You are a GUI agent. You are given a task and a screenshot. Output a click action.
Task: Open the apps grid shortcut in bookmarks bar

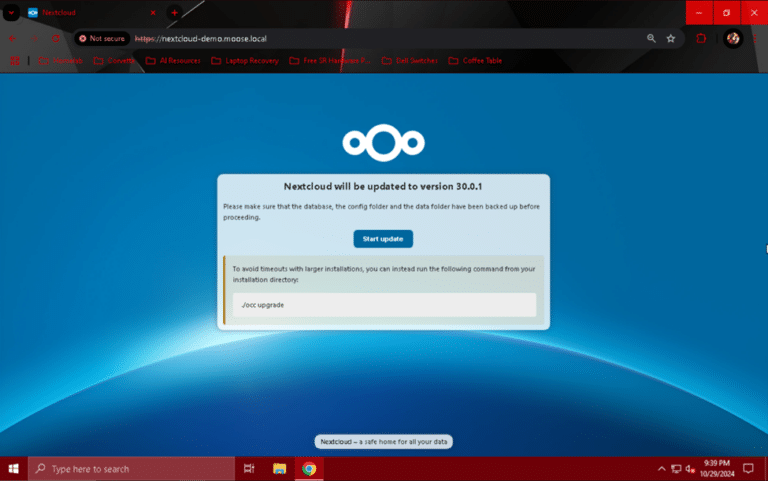click(x=15, y=61)
